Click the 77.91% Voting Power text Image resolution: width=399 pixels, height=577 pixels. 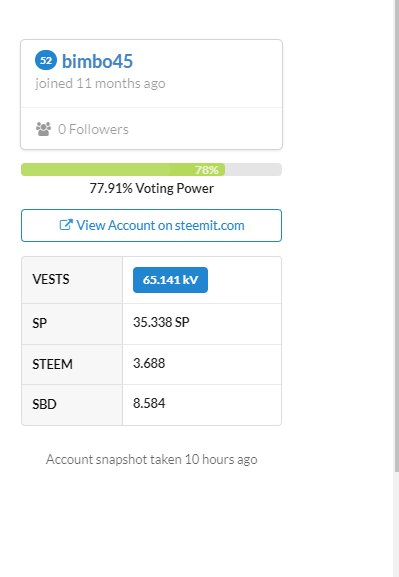151,188
